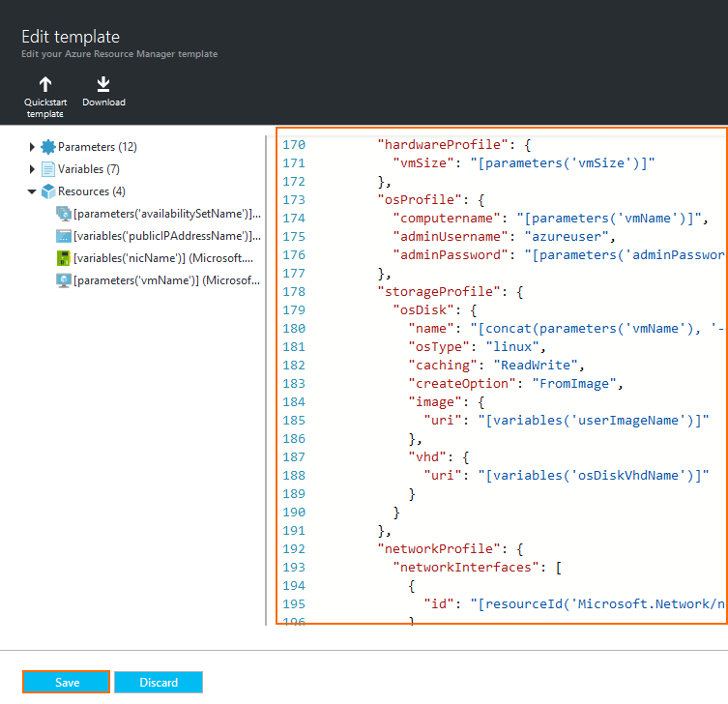Click the "osProfile" key in the code

tap(420, 199)
